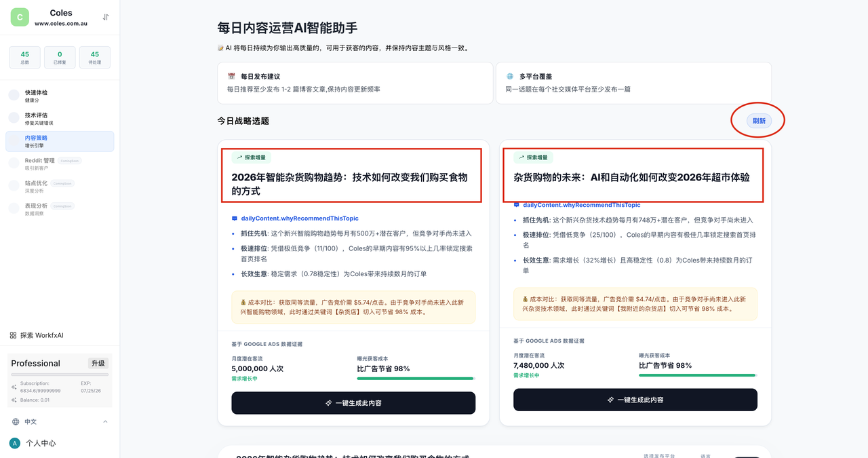Click the teal A avatar icon

point(14,443)
